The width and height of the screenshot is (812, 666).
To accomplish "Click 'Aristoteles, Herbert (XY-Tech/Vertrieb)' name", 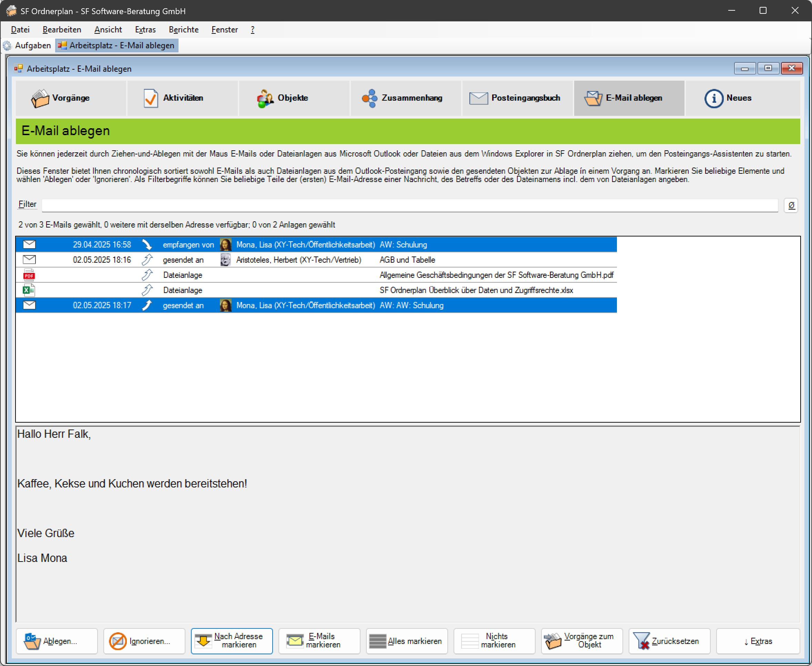I will (299, 260).
